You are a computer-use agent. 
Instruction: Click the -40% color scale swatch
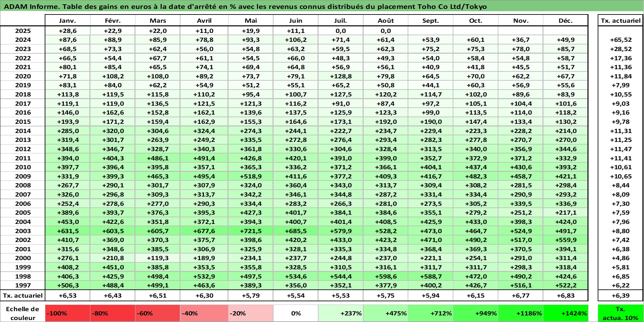pos(204,313)
